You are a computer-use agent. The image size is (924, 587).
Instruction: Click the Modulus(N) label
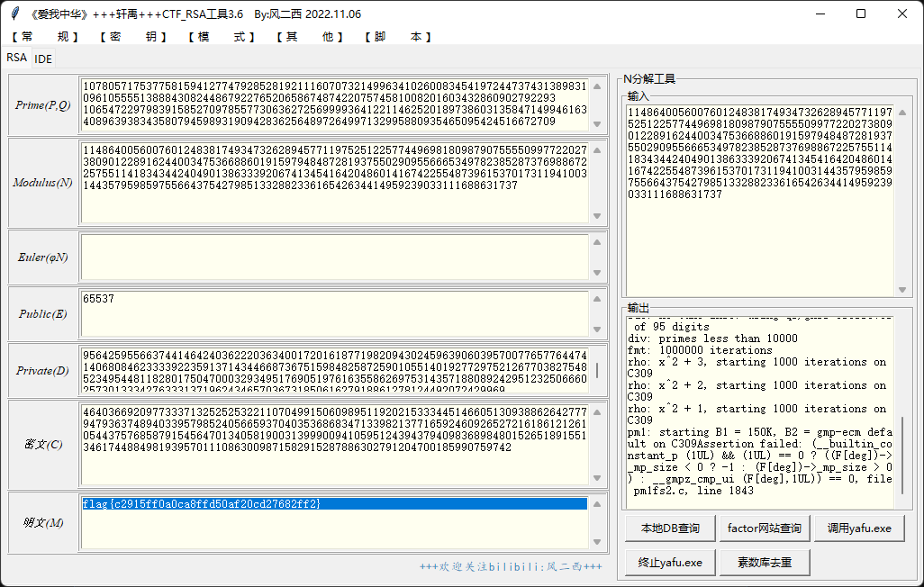43,183
